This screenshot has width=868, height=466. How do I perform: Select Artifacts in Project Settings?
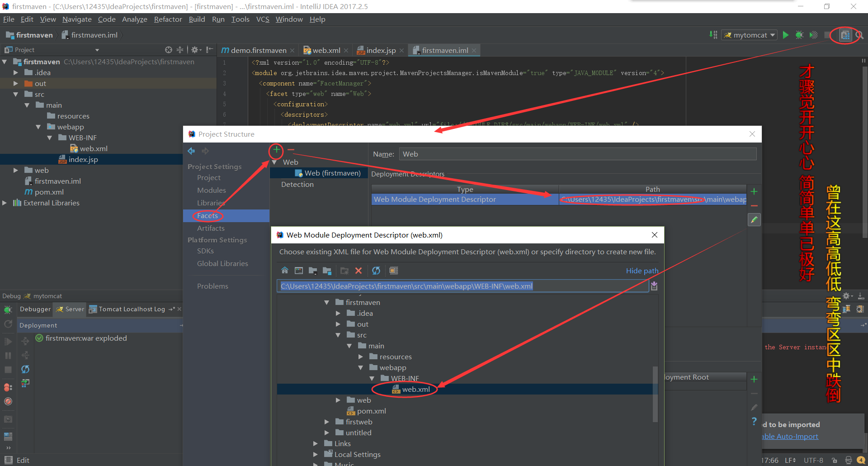pos(211,228)
